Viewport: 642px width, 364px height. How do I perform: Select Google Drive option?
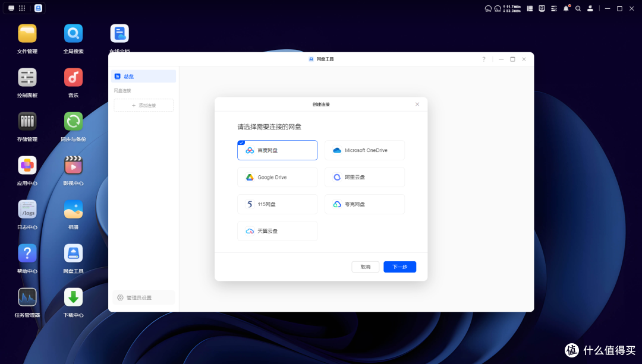pos(277,177)
